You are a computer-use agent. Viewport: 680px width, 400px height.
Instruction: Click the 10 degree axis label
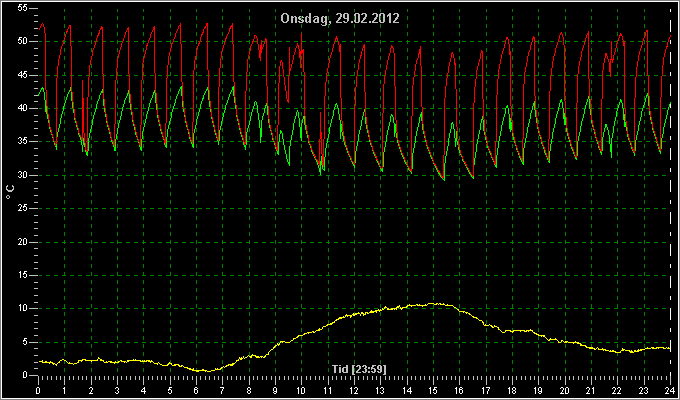click(x=23, y=308)
